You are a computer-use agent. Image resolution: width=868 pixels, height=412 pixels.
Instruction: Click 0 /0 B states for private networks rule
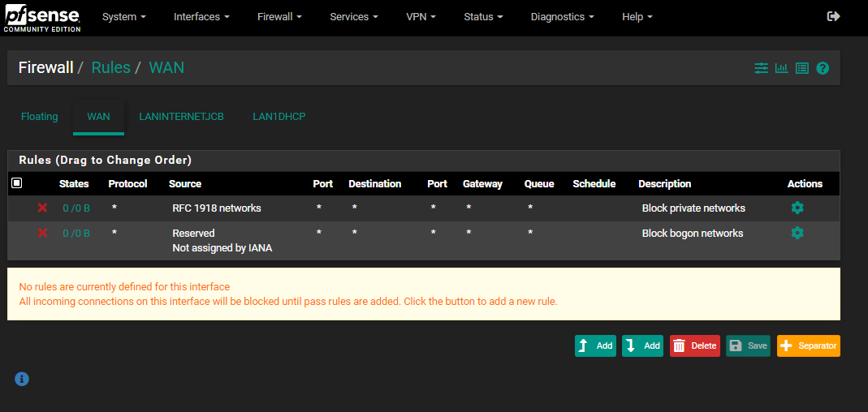[76, 208]
